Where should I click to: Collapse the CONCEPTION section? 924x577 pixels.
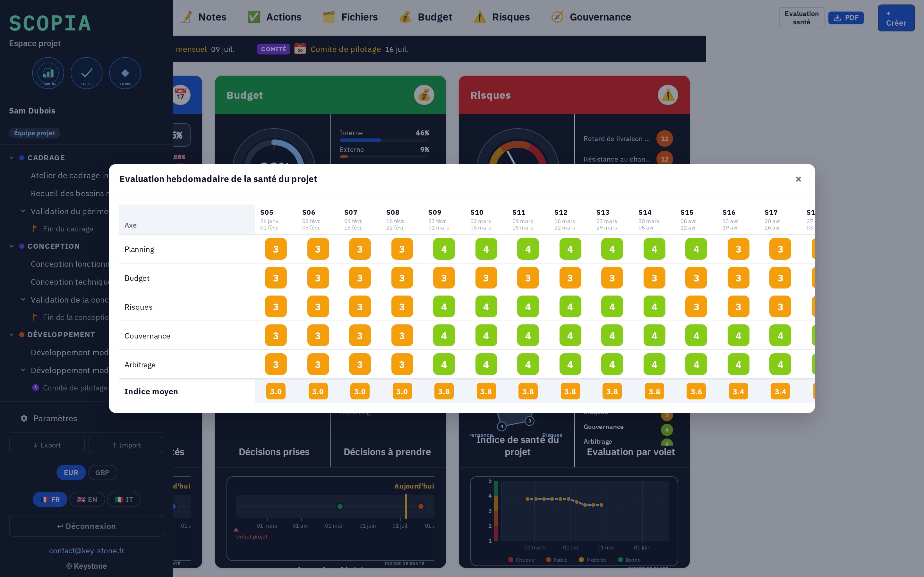click(x=12, y=246)
